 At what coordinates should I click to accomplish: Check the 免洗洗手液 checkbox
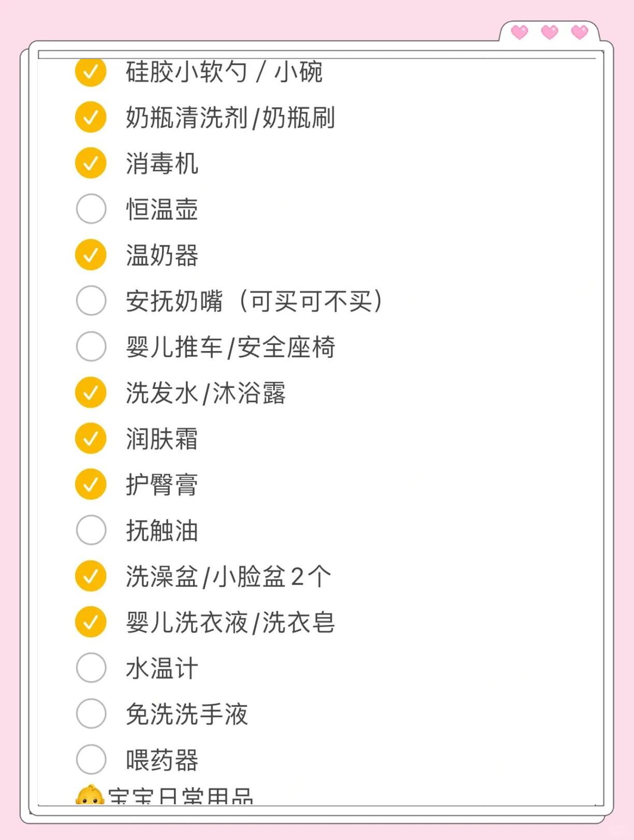click(91, 713)
